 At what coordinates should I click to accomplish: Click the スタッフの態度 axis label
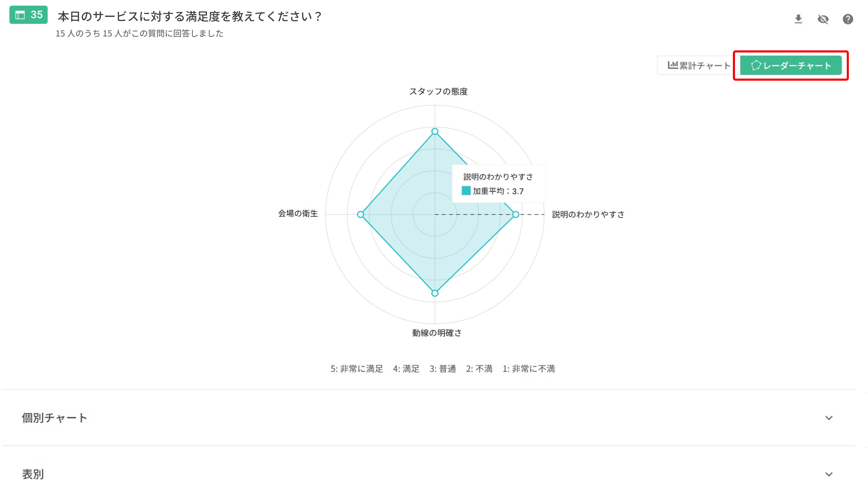tap(438, 91)
